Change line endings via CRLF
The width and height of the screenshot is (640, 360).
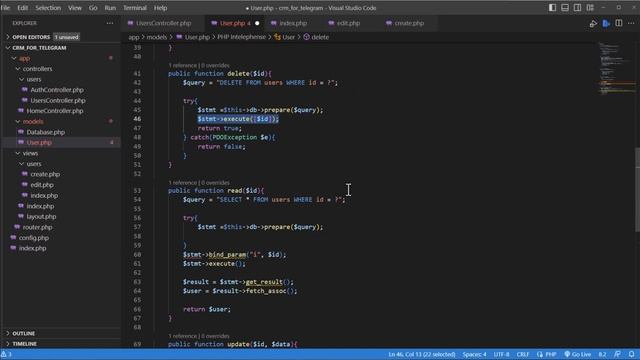pyautogui.click(x=523, y=354)
